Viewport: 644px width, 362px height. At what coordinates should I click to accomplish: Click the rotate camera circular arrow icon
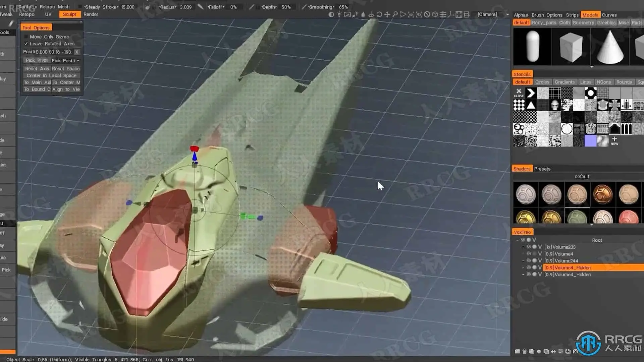coord(379,14)
